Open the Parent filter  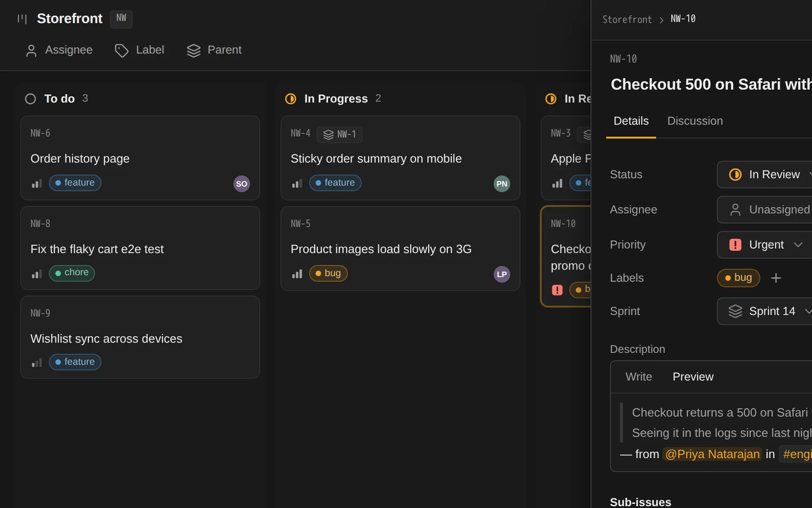tap(214, 50)
